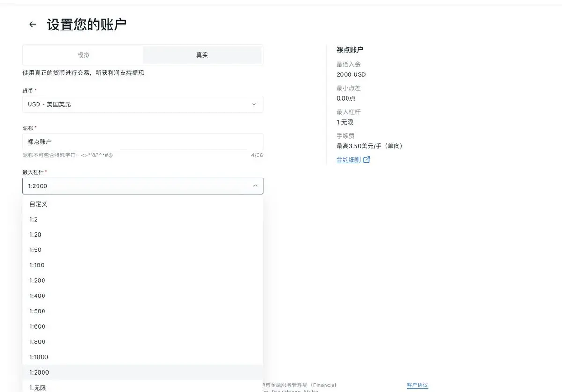The height and width of the screenshot is (392, 562).
Task: Collapse the 最大杠杆 dropdown via its chevron
Action: click(255, 186)
